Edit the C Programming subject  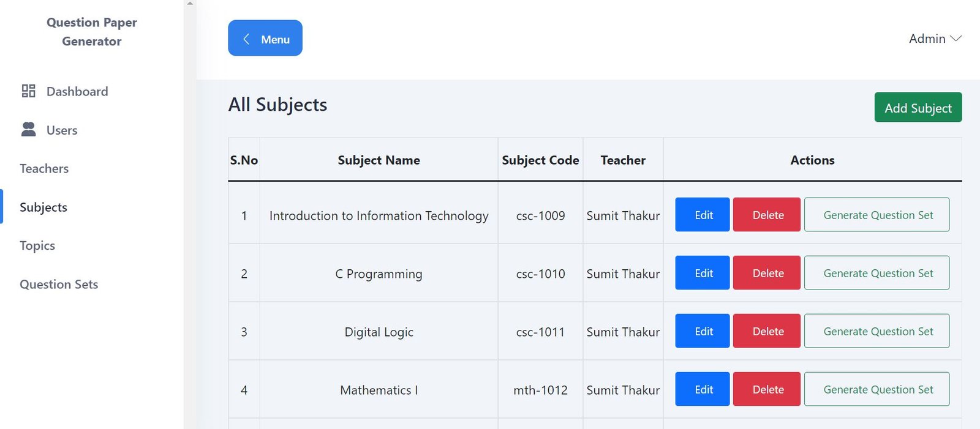pyautogui.click(x=702, y=273)
